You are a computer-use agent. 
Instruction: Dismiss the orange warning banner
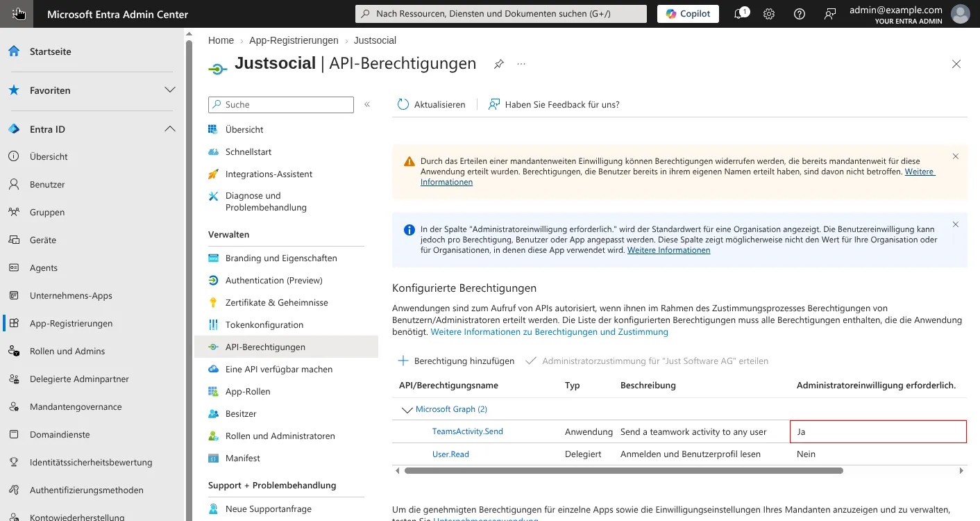956,156
